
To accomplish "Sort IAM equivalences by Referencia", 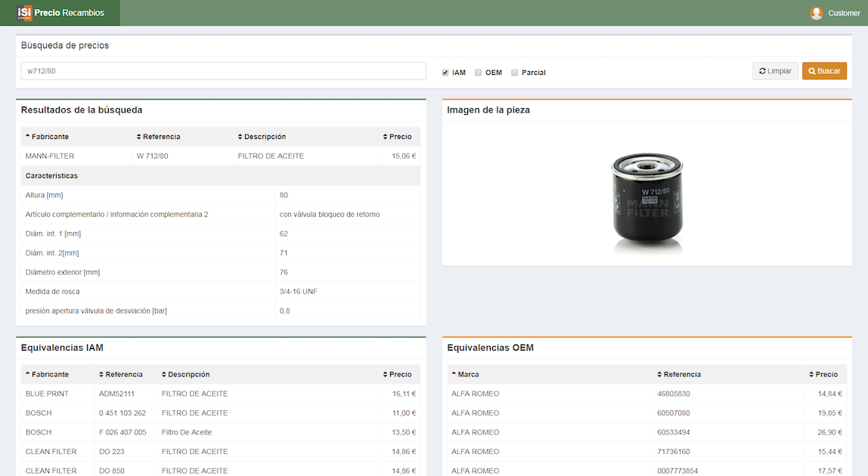I will (x=121, y=375).
